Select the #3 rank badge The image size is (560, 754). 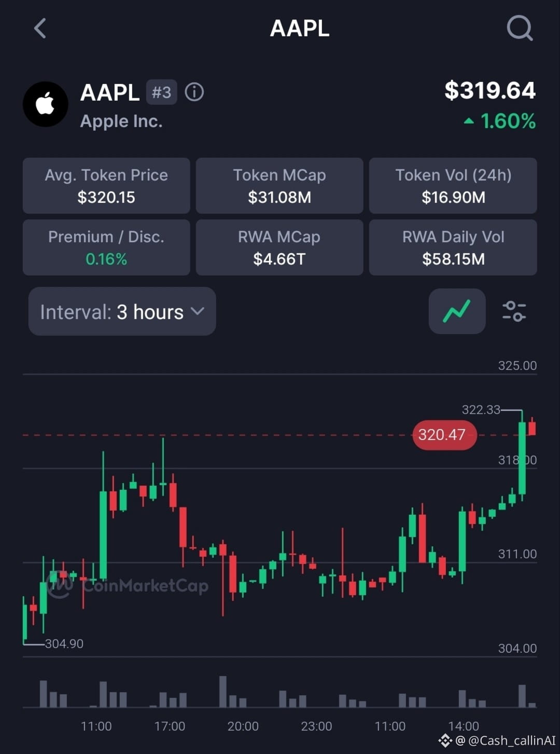(161, 92)
